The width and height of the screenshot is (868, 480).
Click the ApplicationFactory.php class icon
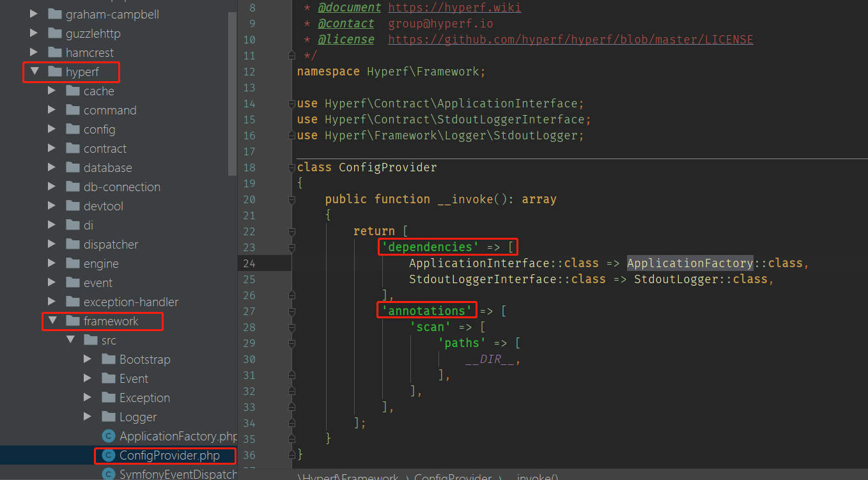click(x=108, y=436)
